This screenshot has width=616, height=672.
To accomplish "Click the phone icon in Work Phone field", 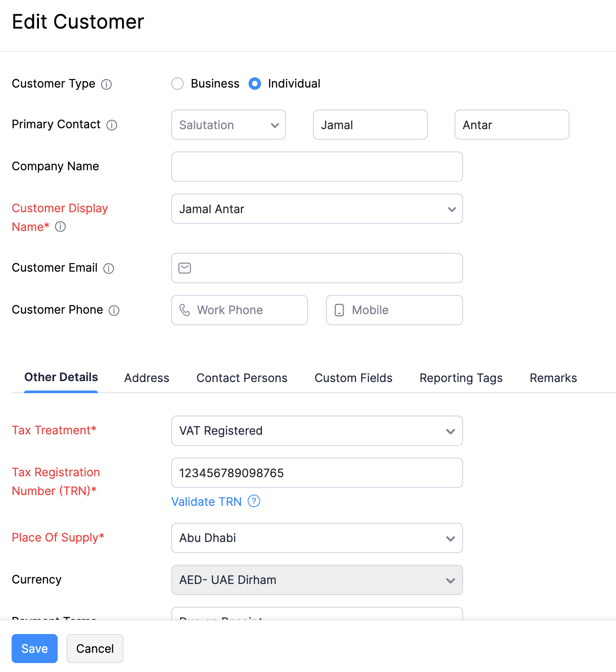I will click(186, 310).
